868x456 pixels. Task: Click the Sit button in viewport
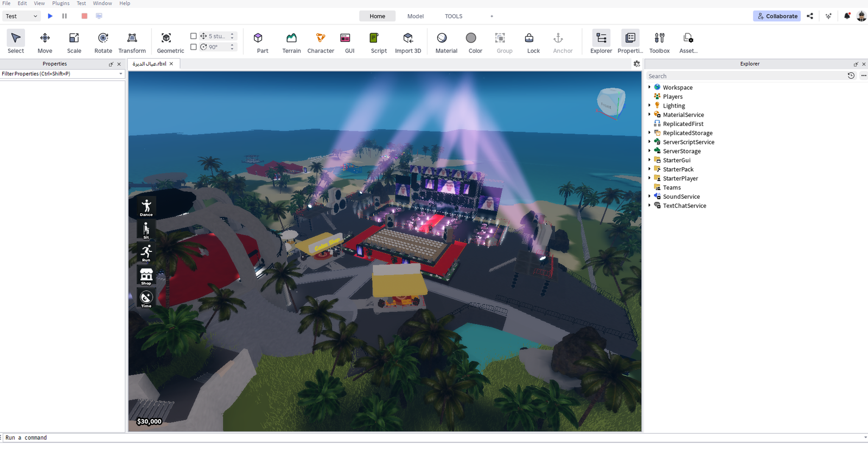pyautogui.click(x=146, y=230)
